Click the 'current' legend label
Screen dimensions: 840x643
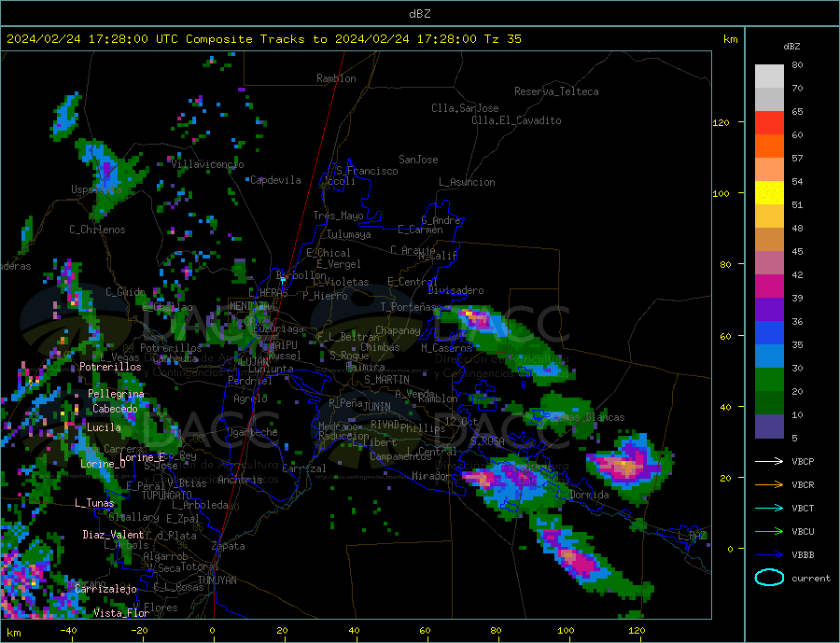811,579
